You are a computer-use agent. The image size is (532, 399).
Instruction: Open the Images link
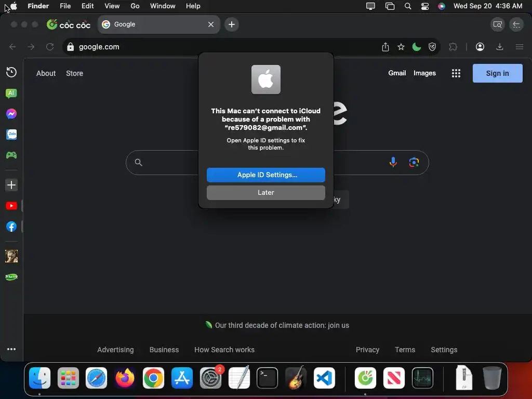tap(424, 73)
